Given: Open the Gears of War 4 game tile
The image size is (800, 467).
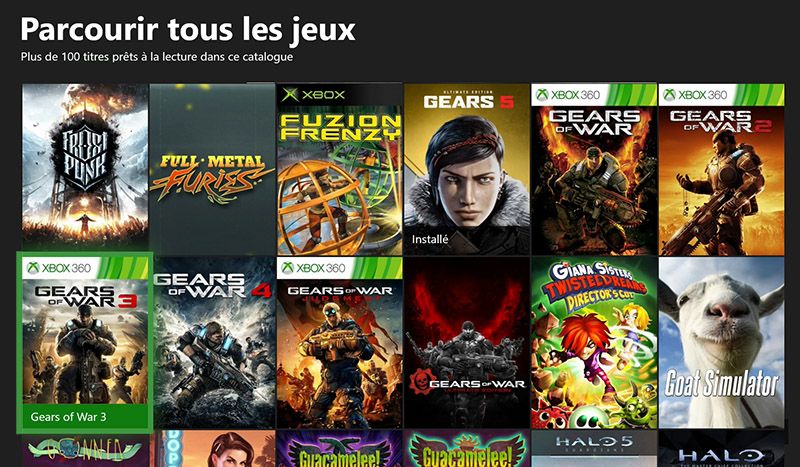Looking at the screenshot, I should [x=215, y=342].
